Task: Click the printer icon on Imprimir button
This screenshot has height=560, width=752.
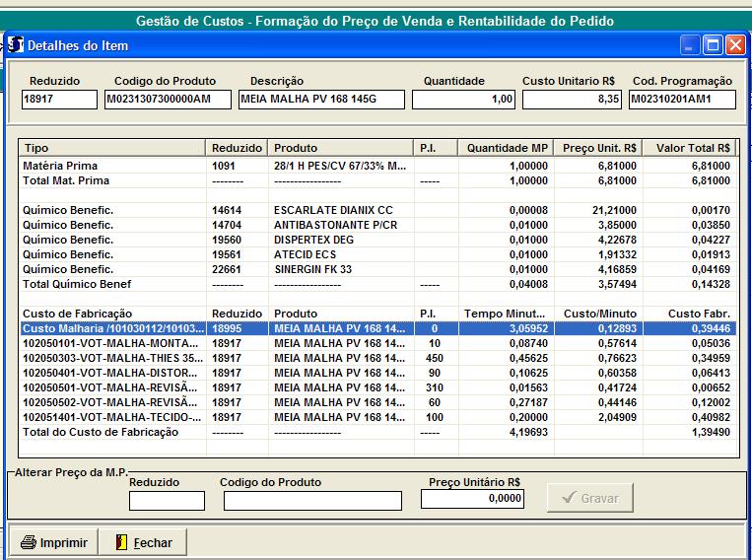Action: pos(29,542)
